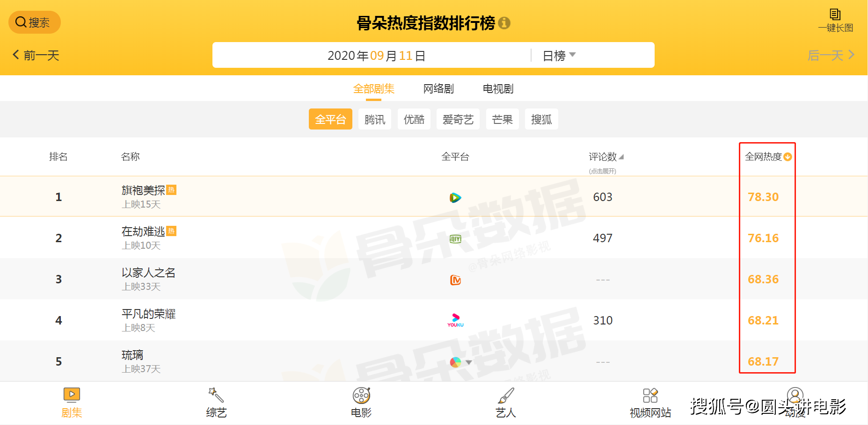Open the 搜索 search button
868x425 pixels.
pyautogui.click(x=34, y=22)
